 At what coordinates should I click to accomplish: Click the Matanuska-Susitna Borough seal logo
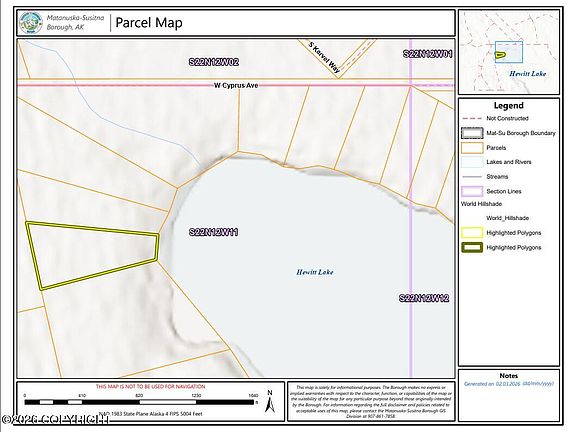pyautogui.click(x=31, y=23)
